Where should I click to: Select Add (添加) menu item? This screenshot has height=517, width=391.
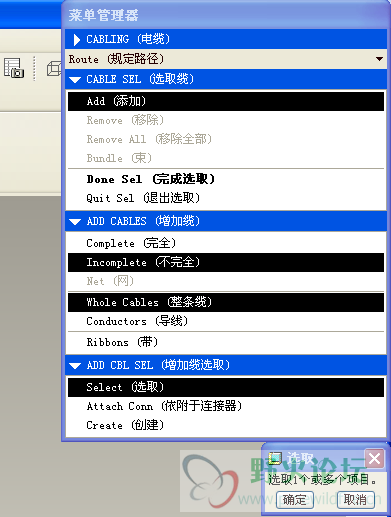pos(226,101)
